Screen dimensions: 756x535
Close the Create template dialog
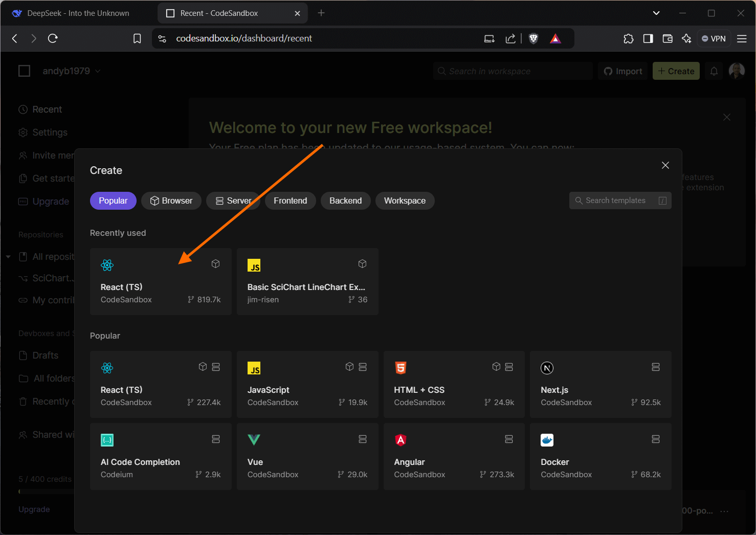pyautogui.click(x=665, y=165)
